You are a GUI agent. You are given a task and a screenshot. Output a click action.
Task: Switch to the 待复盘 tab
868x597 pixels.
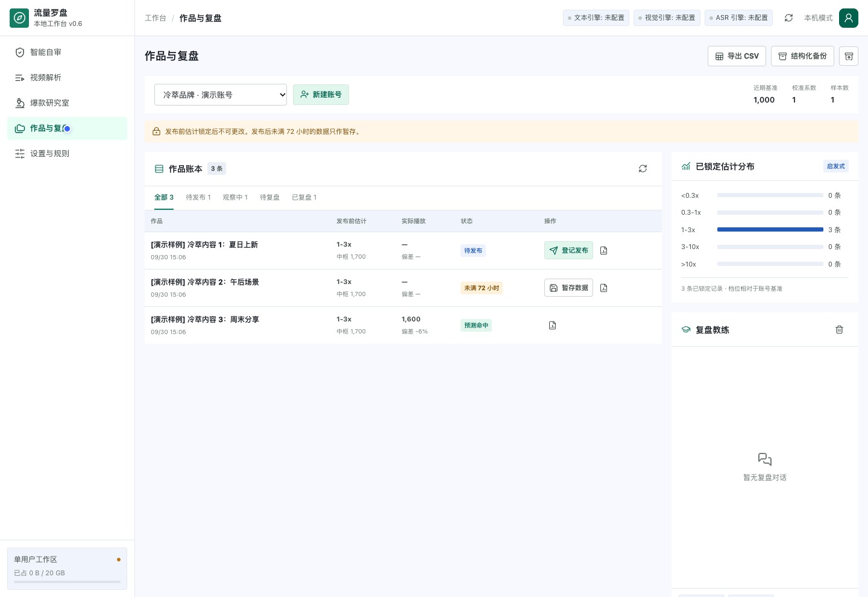coord(269,198)
